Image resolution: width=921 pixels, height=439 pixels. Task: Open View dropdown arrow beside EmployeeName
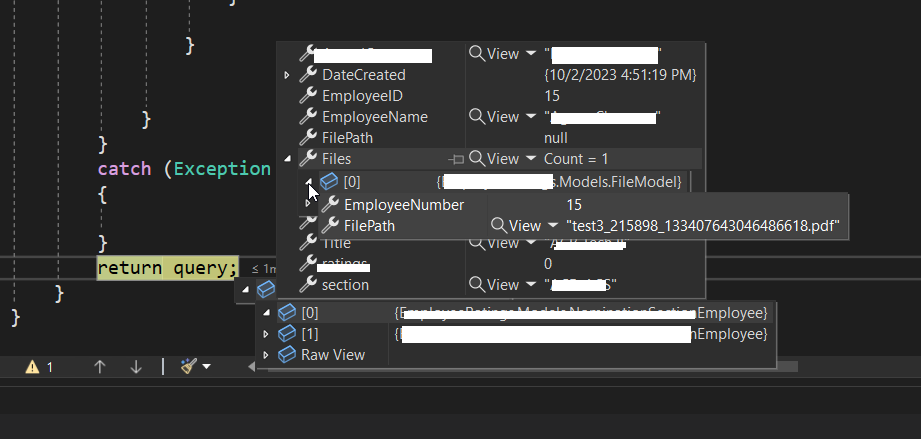(531, 117)
